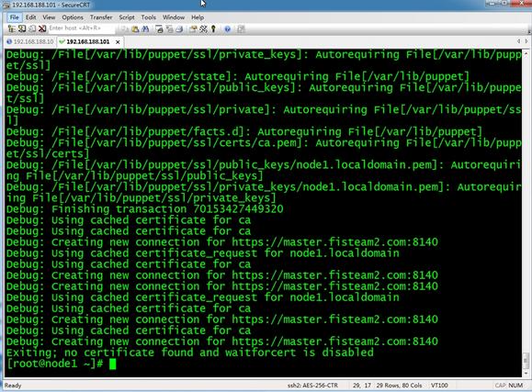Open the Connect session manager icon
The image size is (532, 392).
click(x=11, y=28)
